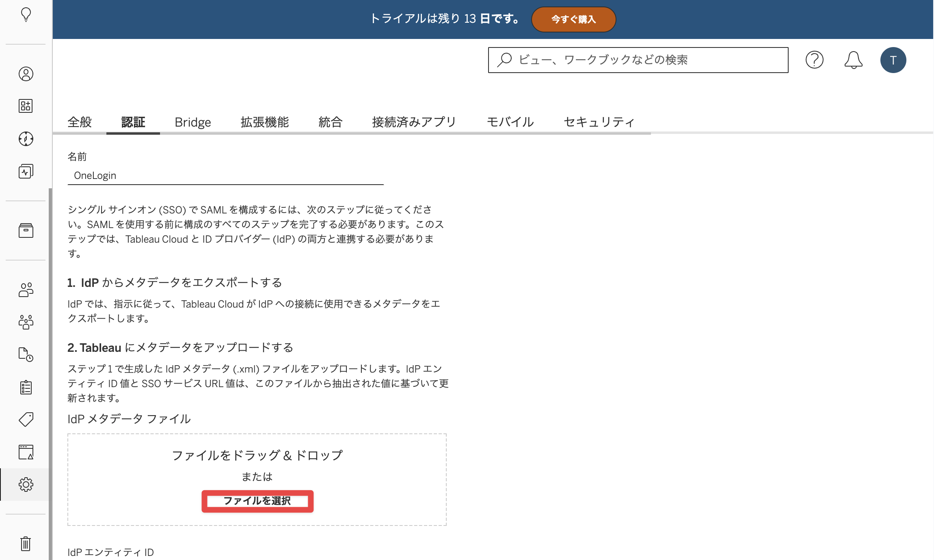Click the compass Explore icon
The height and width of the screenshot is (560, 934).
[x=26, y=139]
